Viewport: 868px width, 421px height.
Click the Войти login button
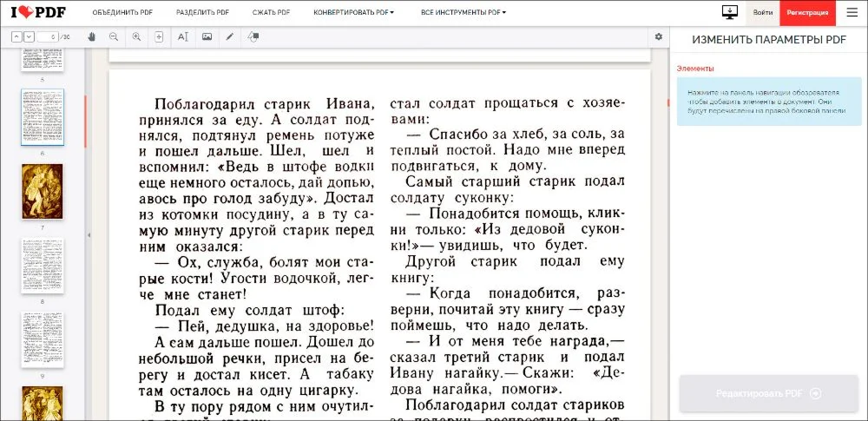point(763,13)
